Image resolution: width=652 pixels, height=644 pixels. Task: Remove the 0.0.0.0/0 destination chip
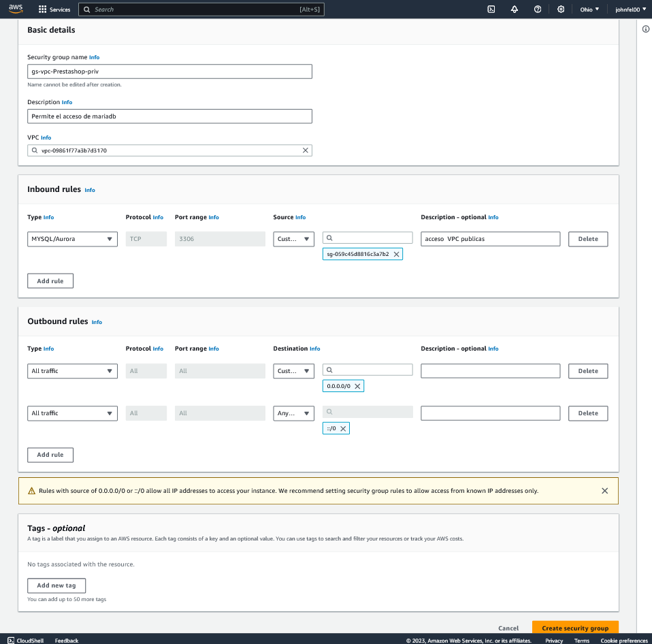click(x=357, y=386)
